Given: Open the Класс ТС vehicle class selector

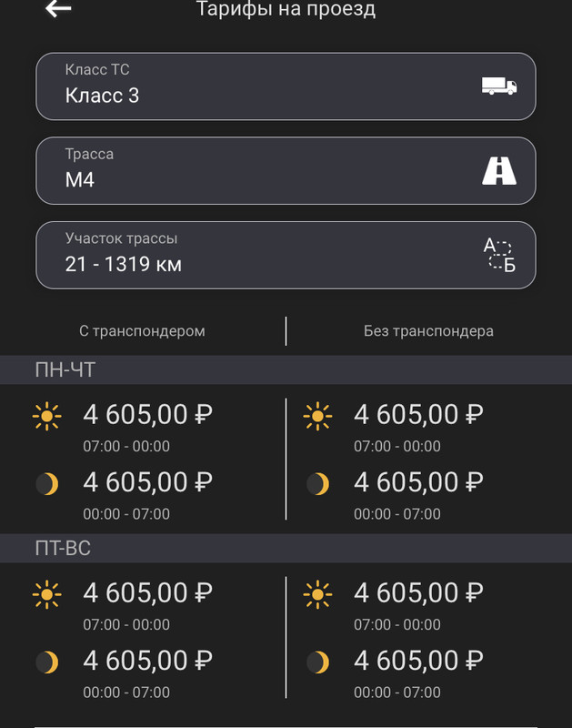Looking at the screenshot, I should (286, 86).
